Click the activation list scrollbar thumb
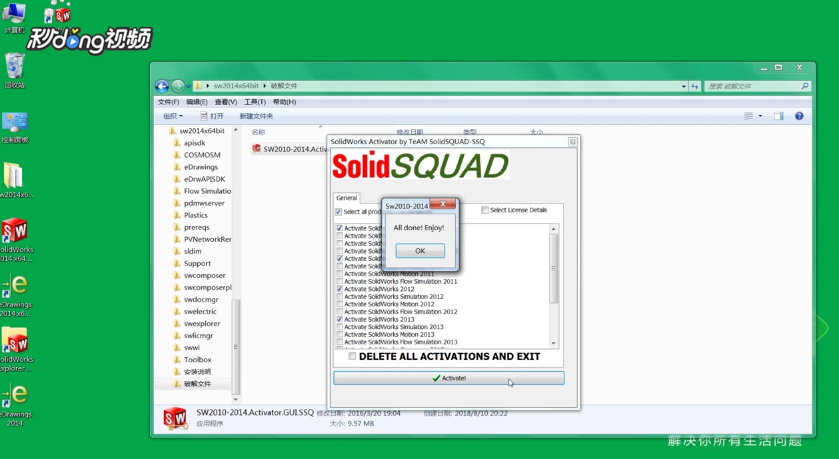839x459 pixels. point(553,269)
